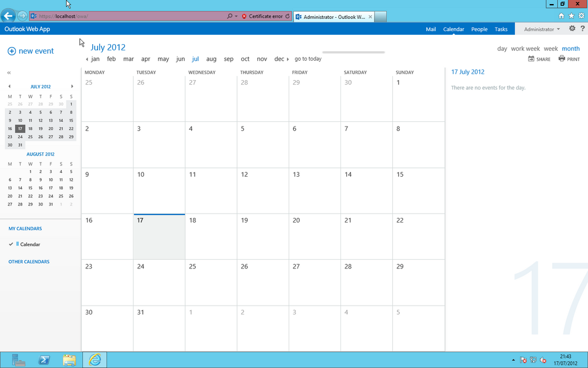This screenshot has height=368, width=588.
Task: Select 24 in the July mini calendar
Action: tap(20, 137)
